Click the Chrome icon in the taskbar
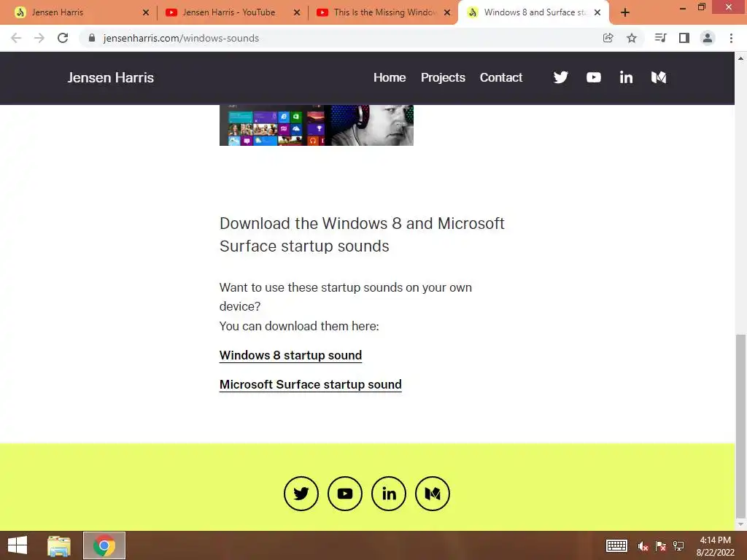 [104, 545]
